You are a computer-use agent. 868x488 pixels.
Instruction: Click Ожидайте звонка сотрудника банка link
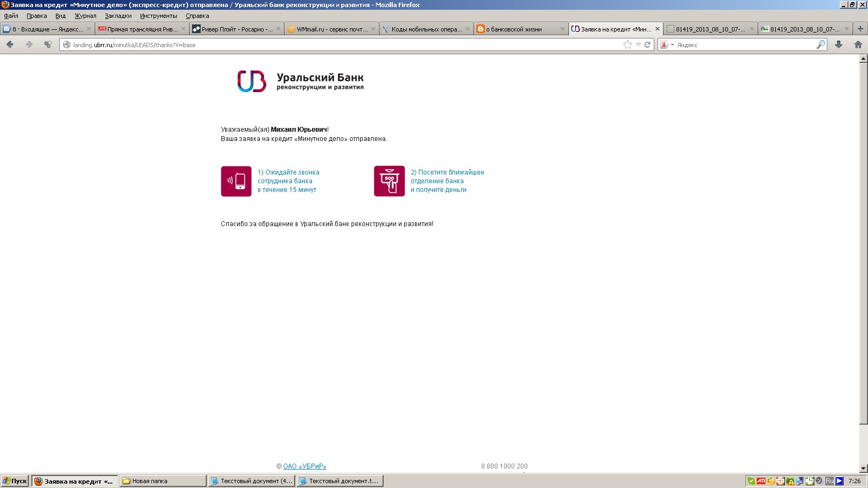click(288, 181)
